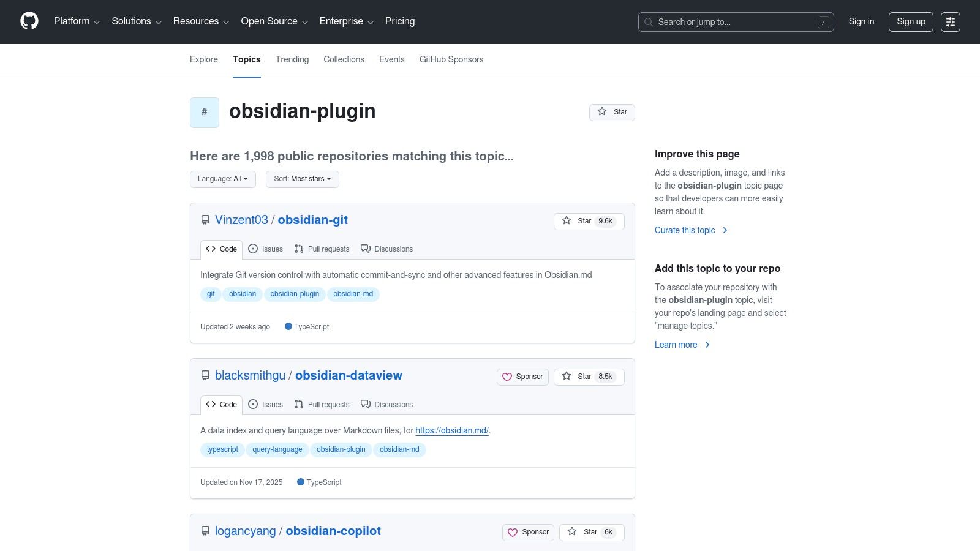Screen dimensions: 980x551
Task: Expand the Platform menu in header
Action: point(77,21)
